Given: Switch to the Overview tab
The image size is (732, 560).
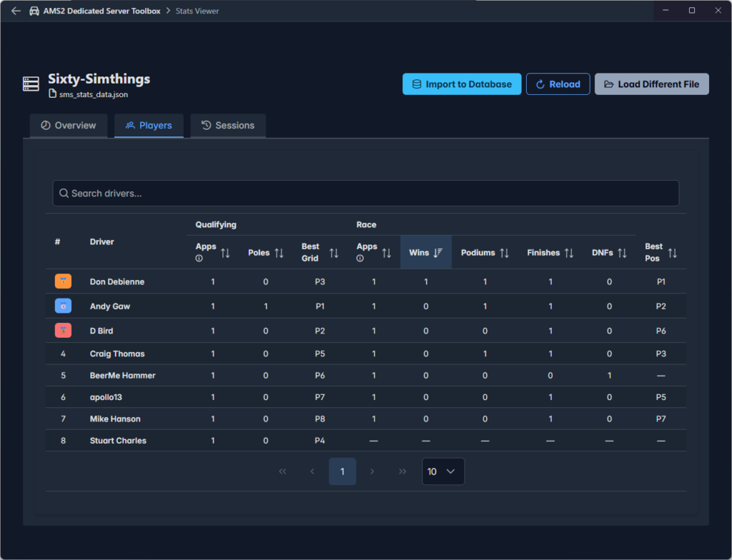Looking at the screenshot, I should [69, 126].
